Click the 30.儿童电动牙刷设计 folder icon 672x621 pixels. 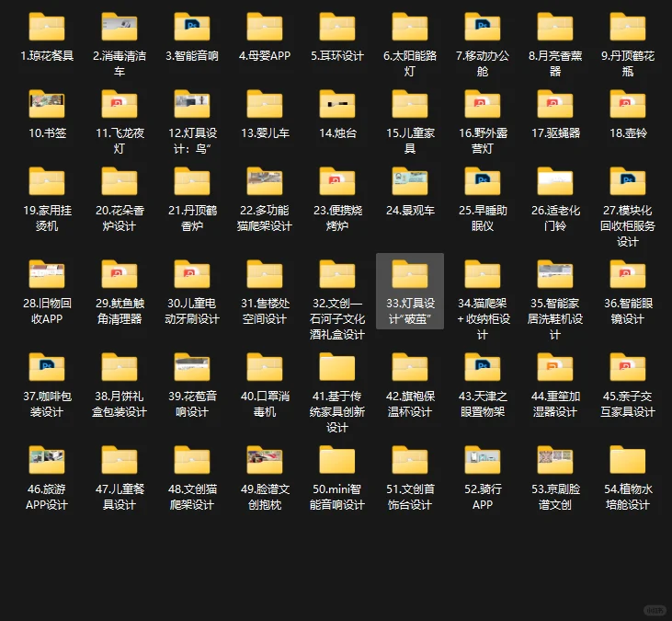pyautogui.click(x=192, y=274)
